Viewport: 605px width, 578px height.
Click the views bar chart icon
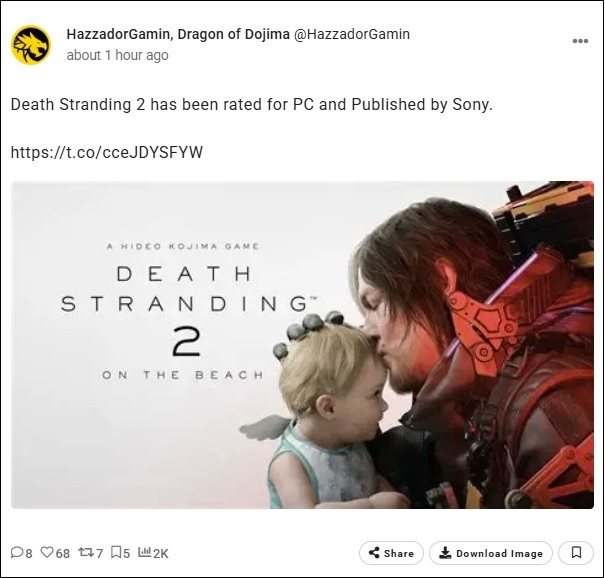coord(144,553)
